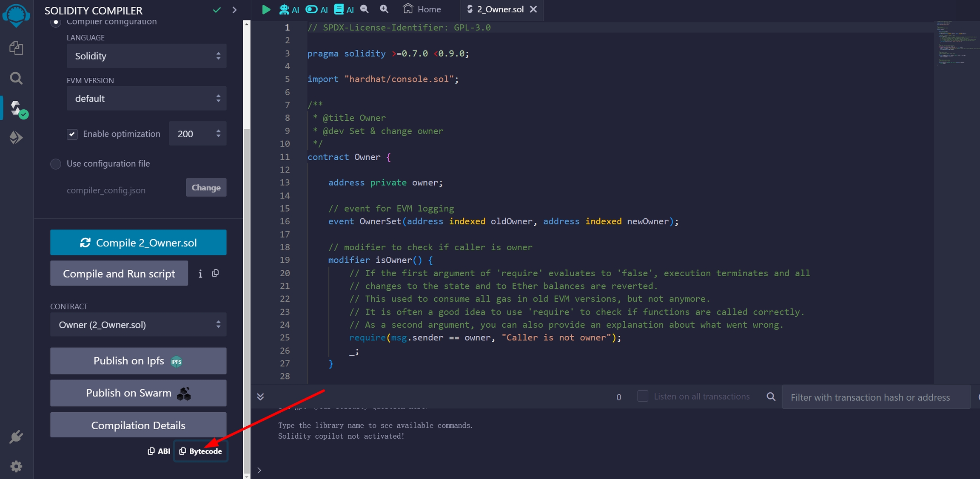Image resolution: width=980 pixels, height=479 pixels.
Task: Check Listen on all transactions
Action: pos(643,396)
